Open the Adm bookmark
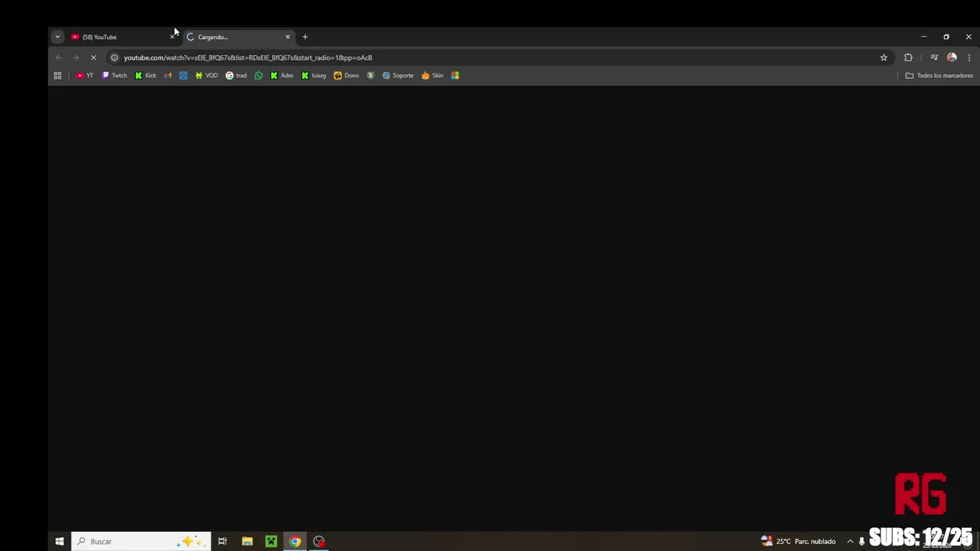Image resolution: width=980 pixels, height=551 pixels. click(281, 75)
